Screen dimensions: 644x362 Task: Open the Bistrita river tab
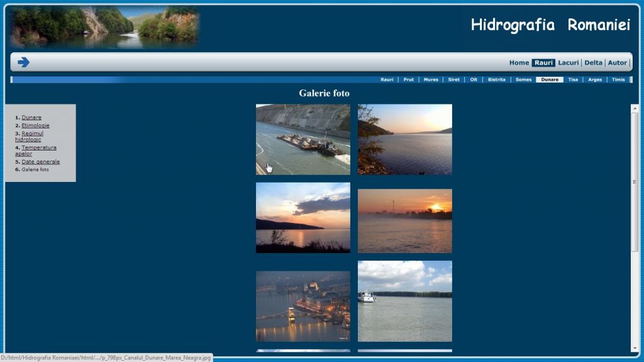click(496, 80)
